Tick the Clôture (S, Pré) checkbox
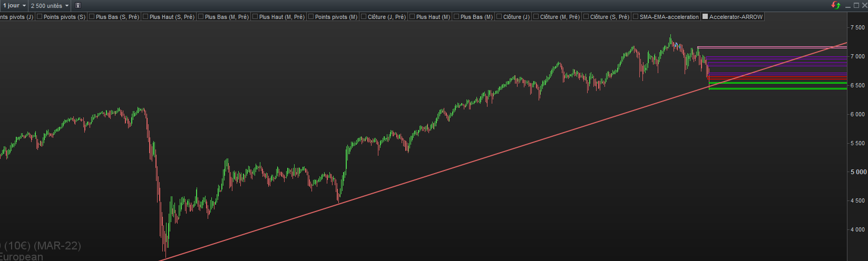Image resolution: width=868 pixels, height=261 pixels. [586, 17]
